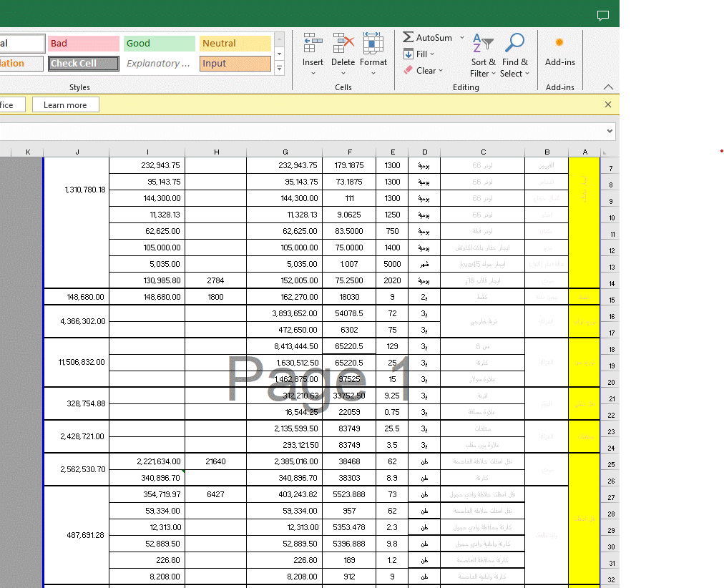Screen dimensions: 724x588
Task: Select column K header
Action: (x=28, y=152)
